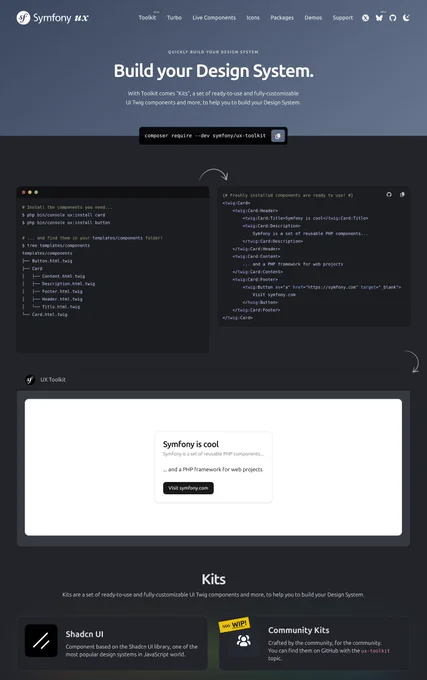The image size is (427, 680).
Task: Click the UX Toolkit Symfony logo icon
Action: [x=29, y=380]
